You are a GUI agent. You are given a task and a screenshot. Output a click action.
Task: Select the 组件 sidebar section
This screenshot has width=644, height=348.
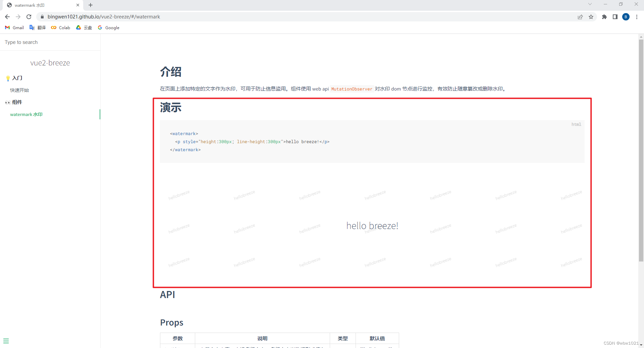pos(17,102)
